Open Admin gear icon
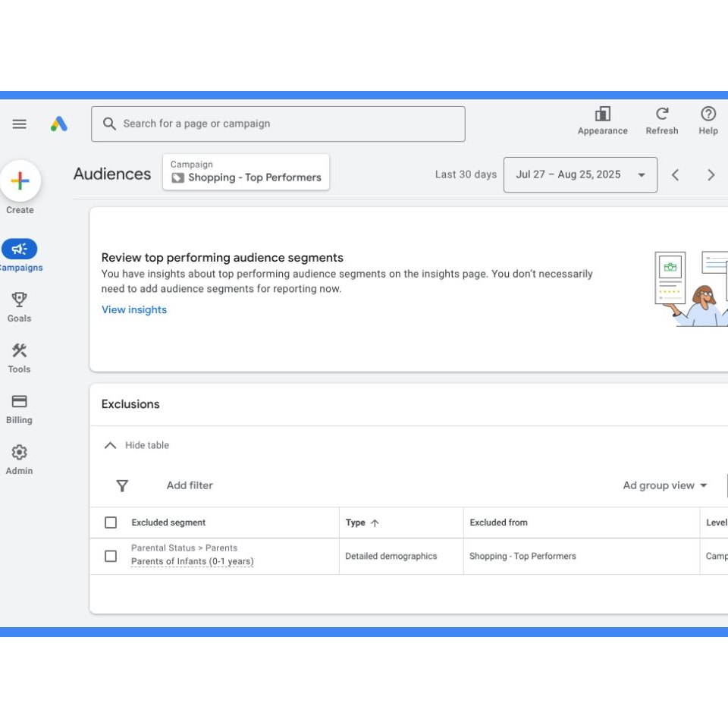This screenshot has width=728, height=728. (x=19, y=452)
